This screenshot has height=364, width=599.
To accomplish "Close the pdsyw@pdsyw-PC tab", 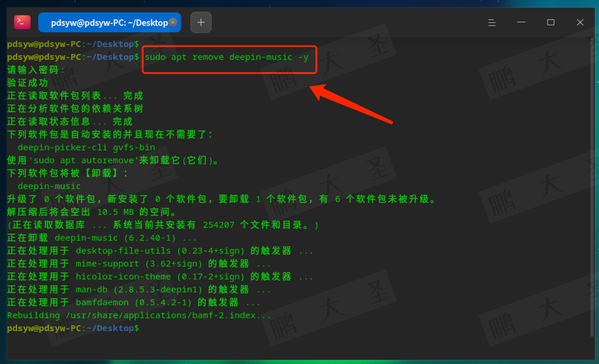I will tap(173, 22).
